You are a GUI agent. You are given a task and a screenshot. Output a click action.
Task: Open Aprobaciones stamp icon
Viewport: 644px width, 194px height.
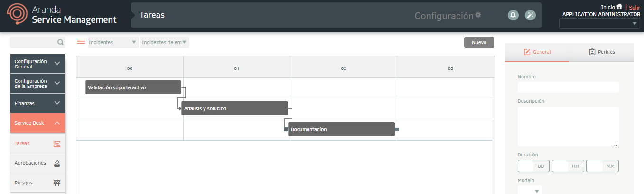(x=57, y=163)
